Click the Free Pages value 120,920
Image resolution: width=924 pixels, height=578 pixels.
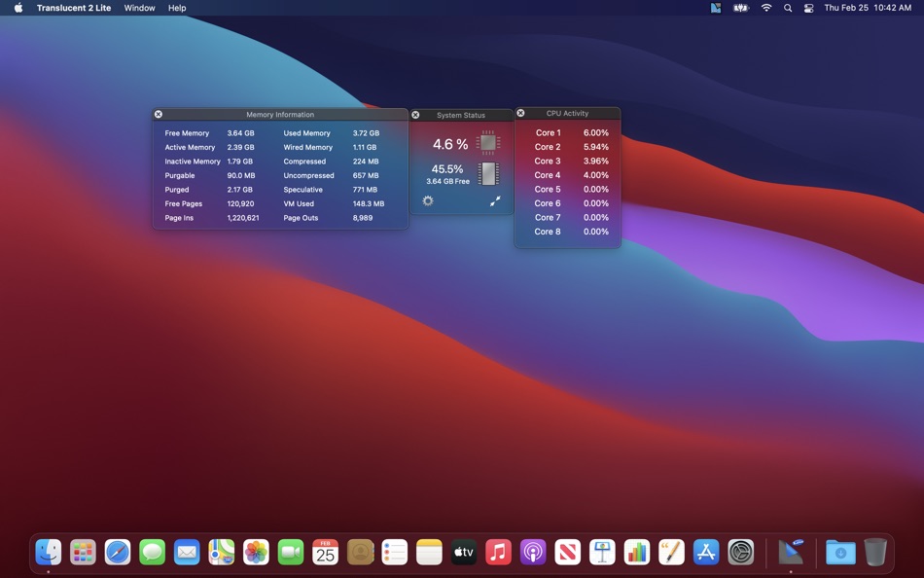240,204
